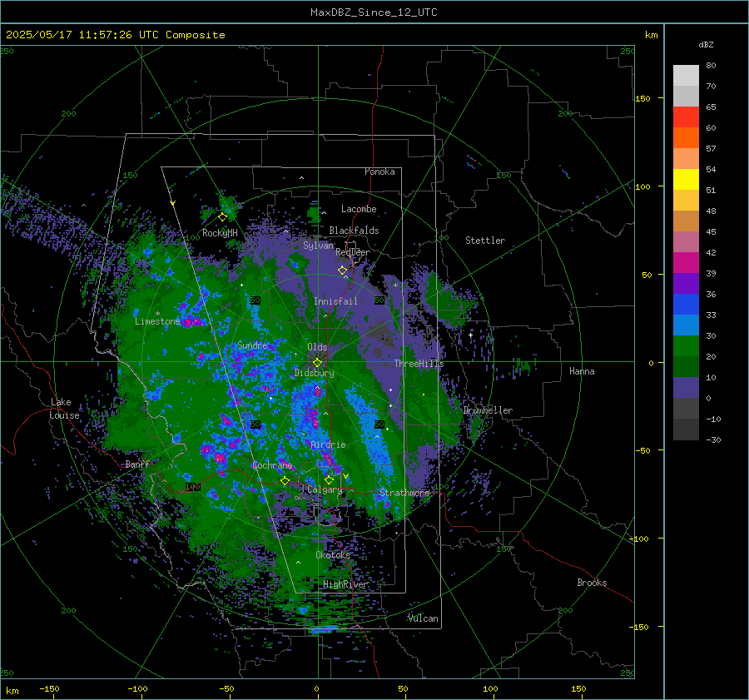Select the yellow diamond marker below RedDeer label

coord(343,271)
